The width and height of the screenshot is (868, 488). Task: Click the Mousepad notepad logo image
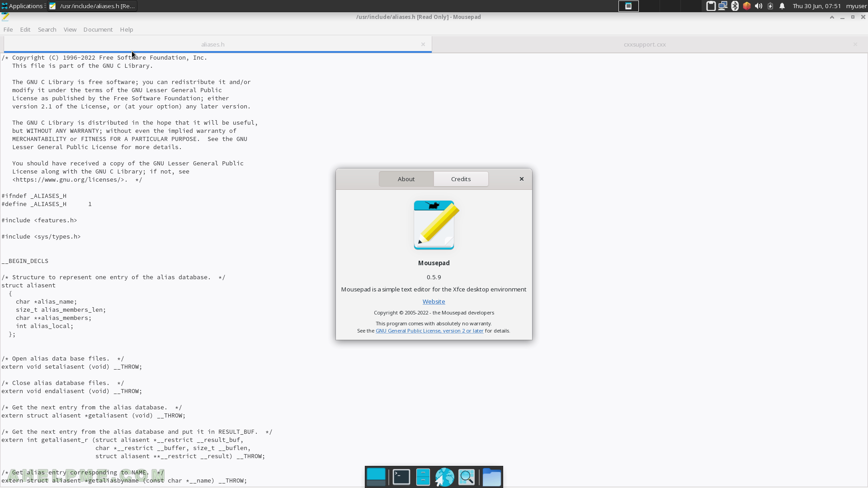436,225
